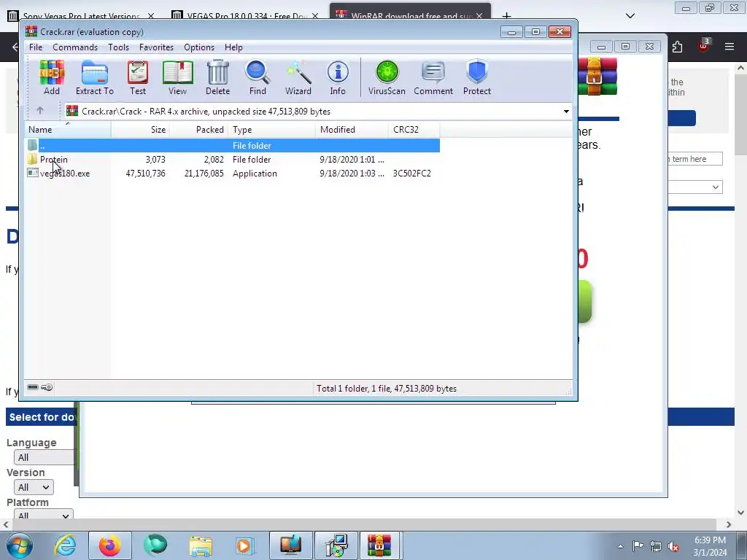Open Windows Explorer folder on taskbar

click(201, 545)
